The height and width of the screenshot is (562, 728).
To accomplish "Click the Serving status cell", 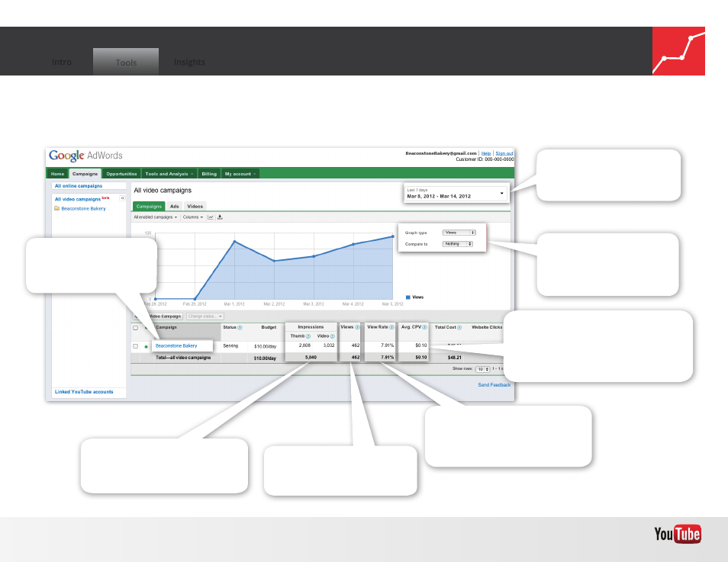I will click(x=230, y=345).
